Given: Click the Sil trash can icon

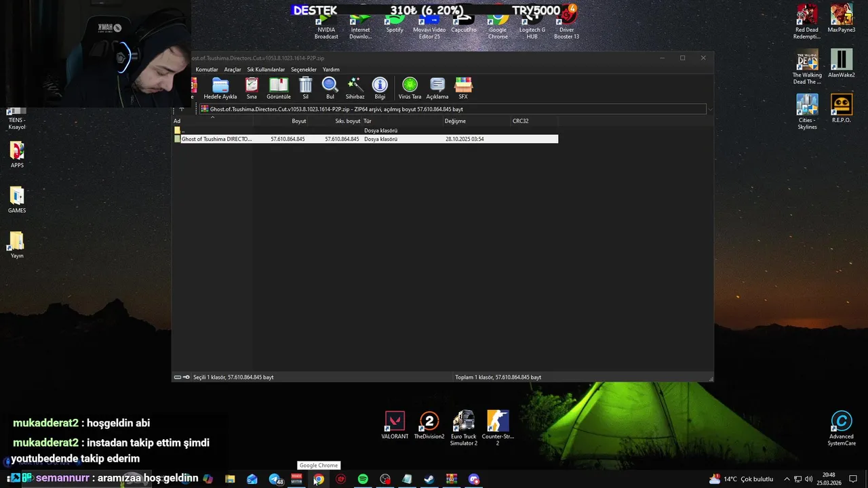Looking at the screenshot, I should tap(305, 88).
